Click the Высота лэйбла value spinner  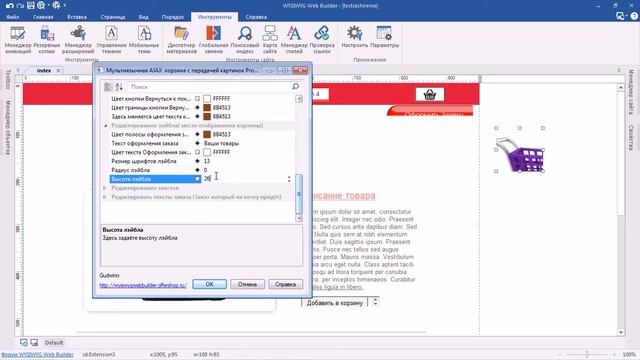click(289, 179)
